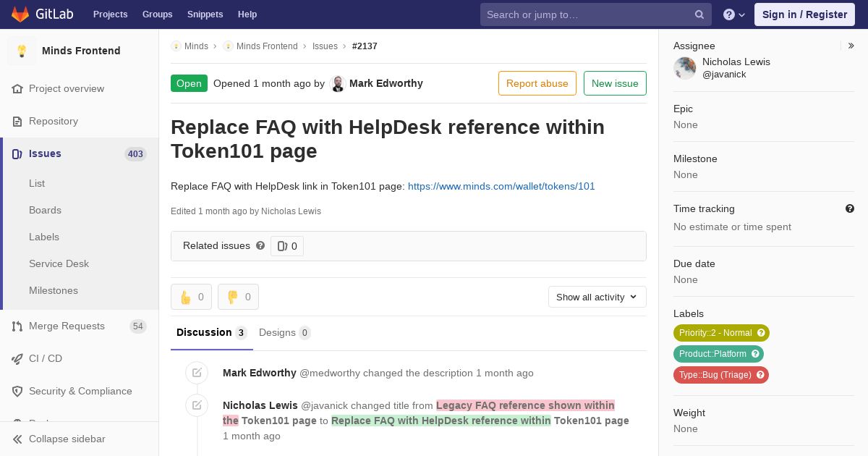Image resolution: width=868 pixels, height=456 pixels.
Task: Click the Product::Platform label help icon
Action: click(755, 354)
